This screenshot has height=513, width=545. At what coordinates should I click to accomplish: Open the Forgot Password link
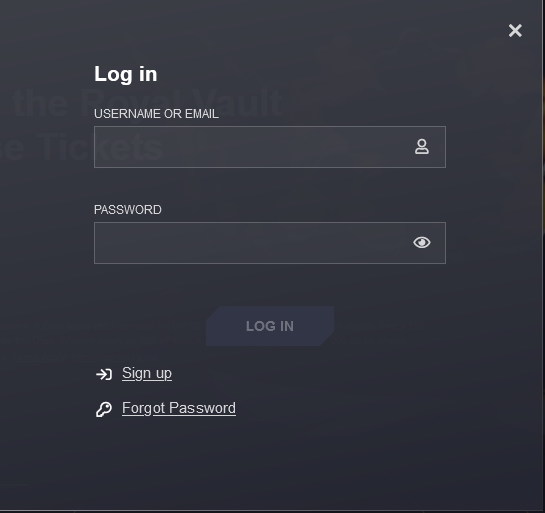tap(179, 408)
